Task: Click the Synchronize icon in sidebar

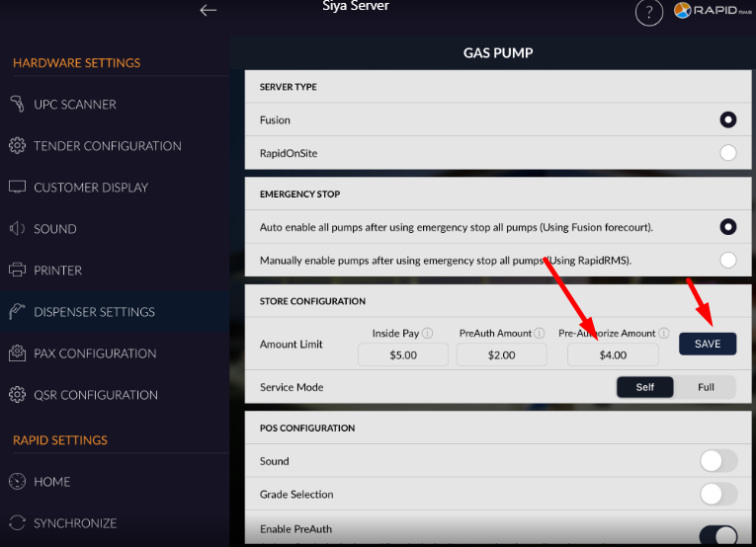Action: 17,523
